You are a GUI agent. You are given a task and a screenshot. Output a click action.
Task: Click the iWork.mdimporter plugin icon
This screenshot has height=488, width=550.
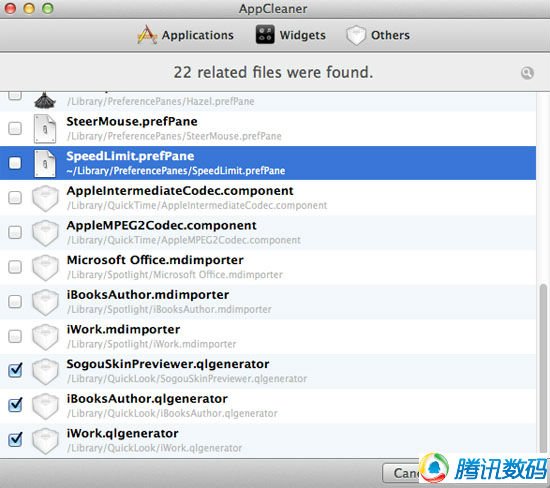point(45,337)
